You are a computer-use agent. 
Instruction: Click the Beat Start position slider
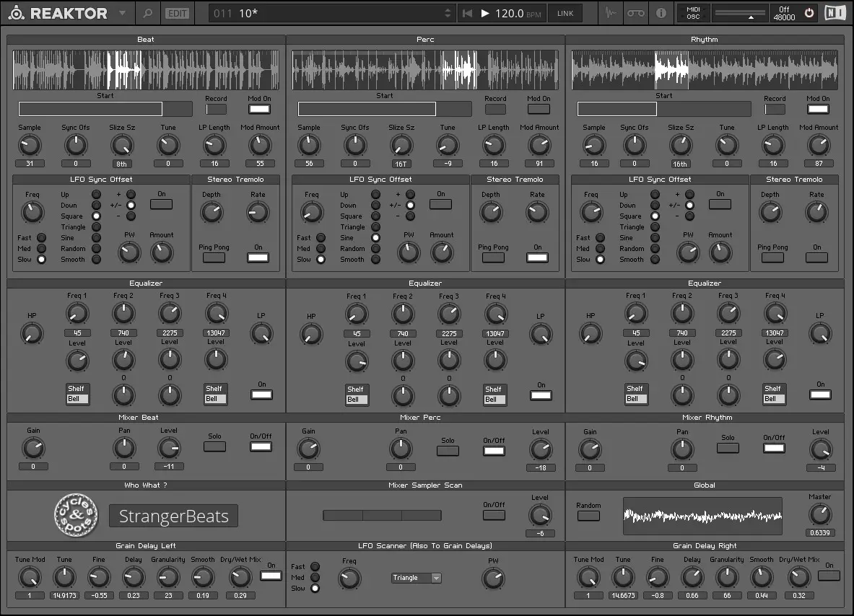click(x=105, y=109)
